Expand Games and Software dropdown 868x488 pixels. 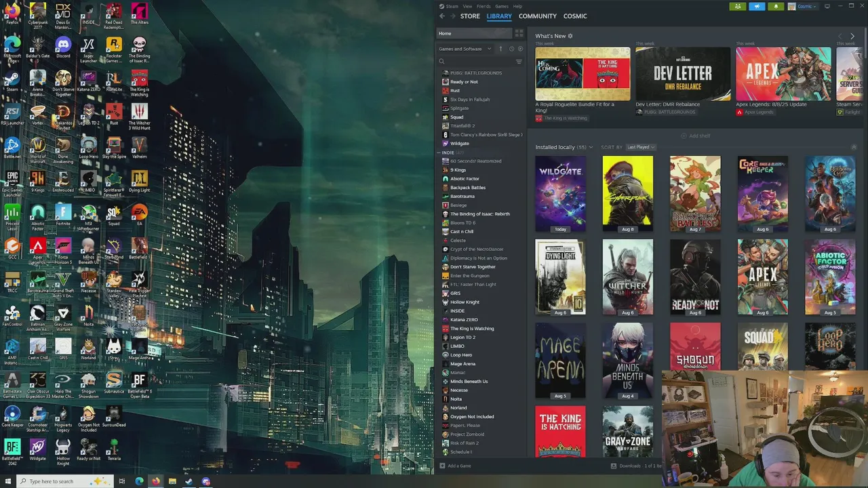(x=465, y=49)
